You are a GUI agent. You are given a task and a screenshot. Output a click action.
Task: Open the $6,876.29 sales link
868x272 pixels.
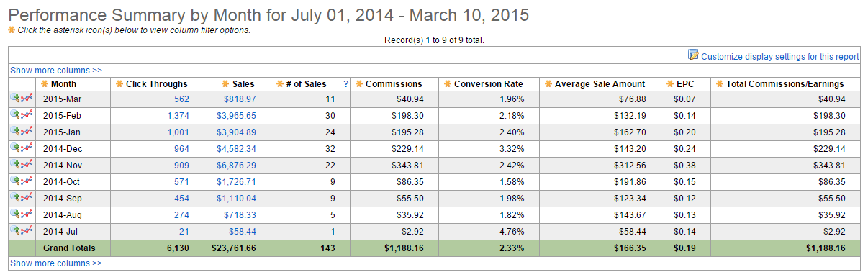(236, 165)
